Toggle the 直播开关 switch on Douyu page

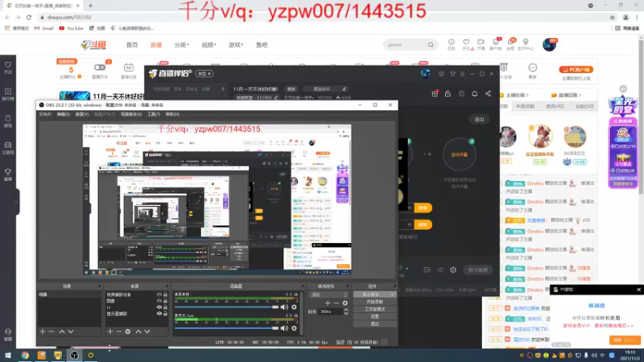pos(99,68)
